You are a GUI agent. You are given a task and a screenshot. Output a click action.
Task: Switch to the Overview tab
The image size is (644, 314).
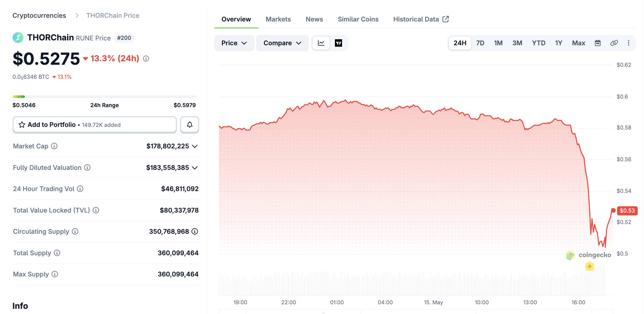coord(236,19)
